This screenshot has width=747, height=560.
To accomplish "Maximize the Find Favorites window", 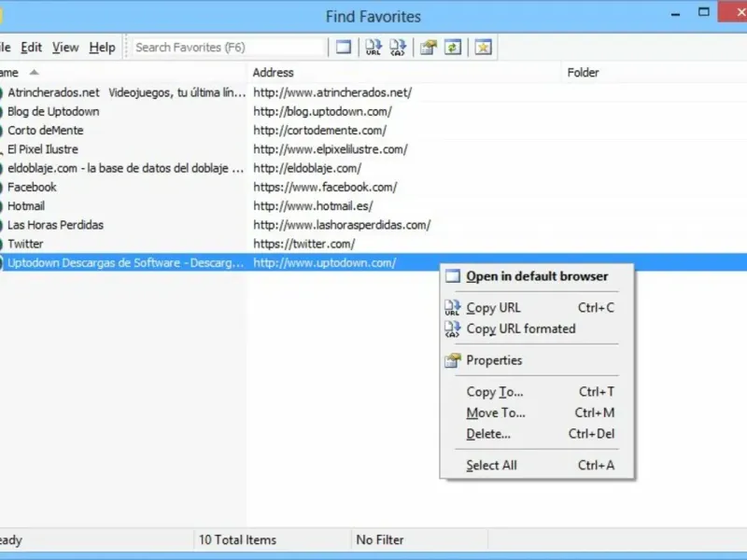I will (704, 12).
